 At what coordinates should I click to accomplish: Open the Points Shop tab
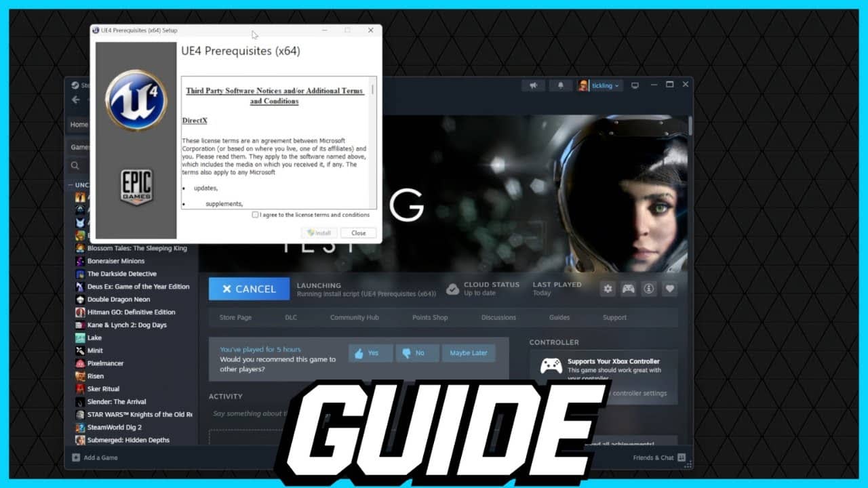click(x=430, y=317)
